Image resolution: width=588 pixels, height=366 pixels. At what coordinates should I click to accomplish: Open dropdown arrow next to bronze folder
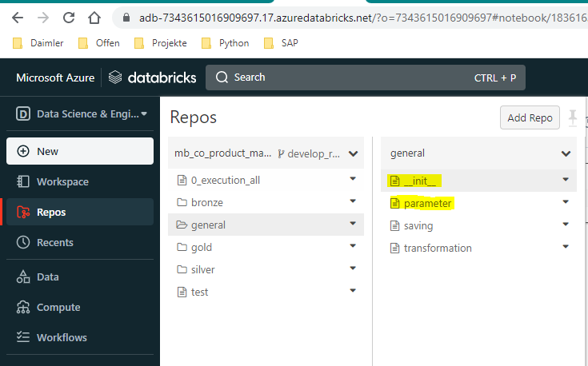coord(353,202)
